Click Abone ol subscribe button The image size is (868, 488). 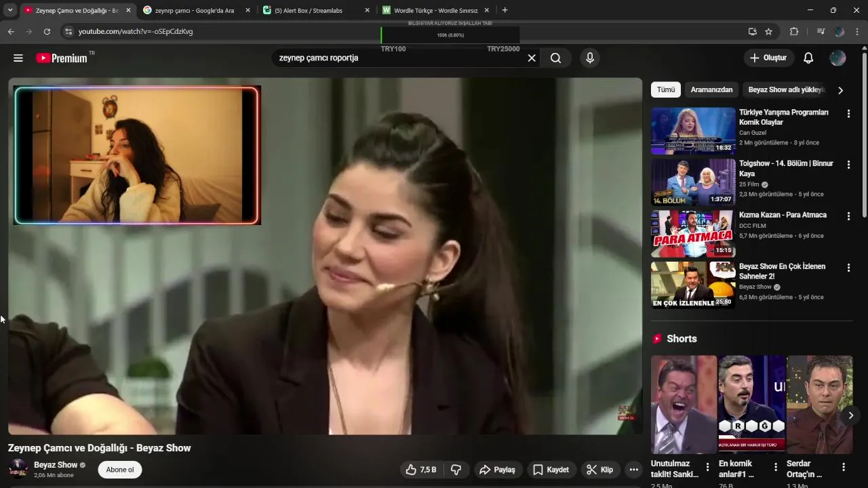120,470
